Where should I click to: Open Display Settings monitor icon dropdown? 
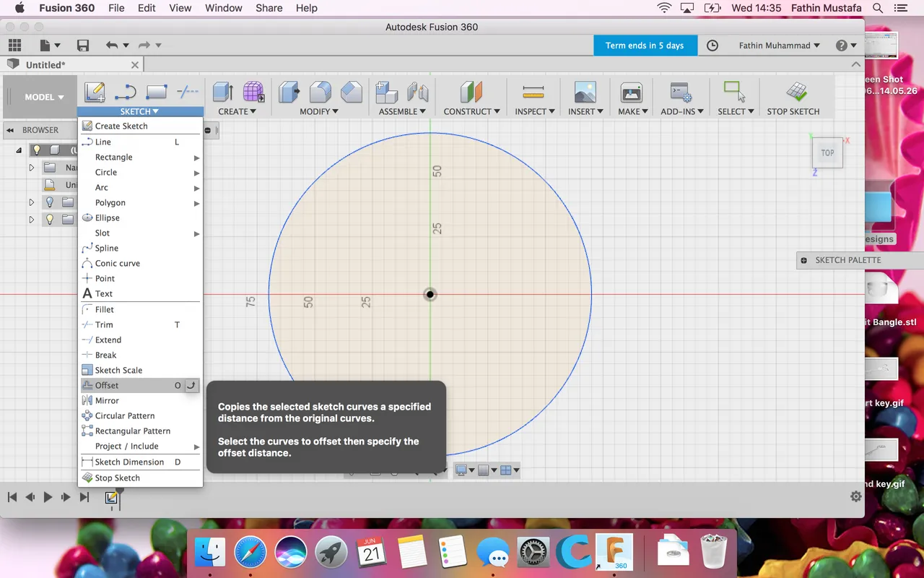click(x=464, y=470)
